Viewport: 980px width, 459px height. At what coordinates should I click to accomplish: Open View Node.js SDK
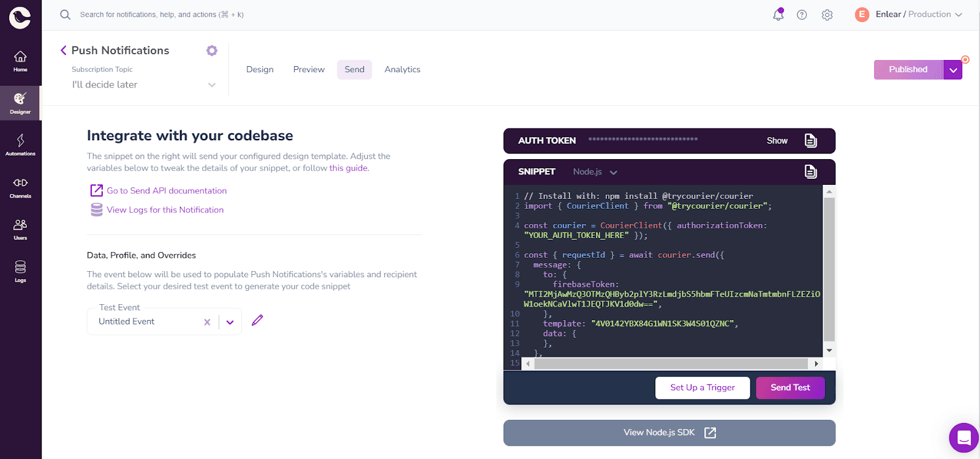coord(669,433)
